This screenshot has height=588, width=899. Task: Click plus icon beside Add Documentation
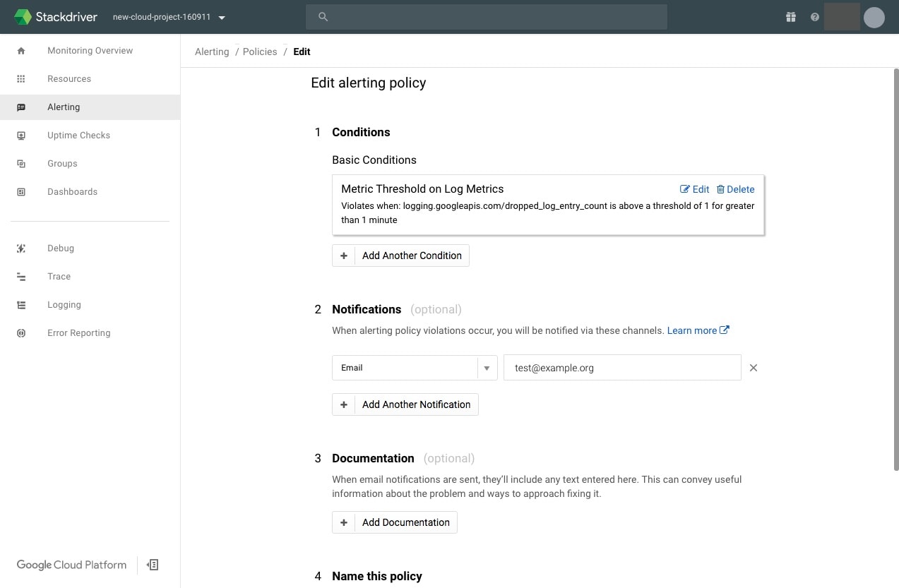pos(344,522)
